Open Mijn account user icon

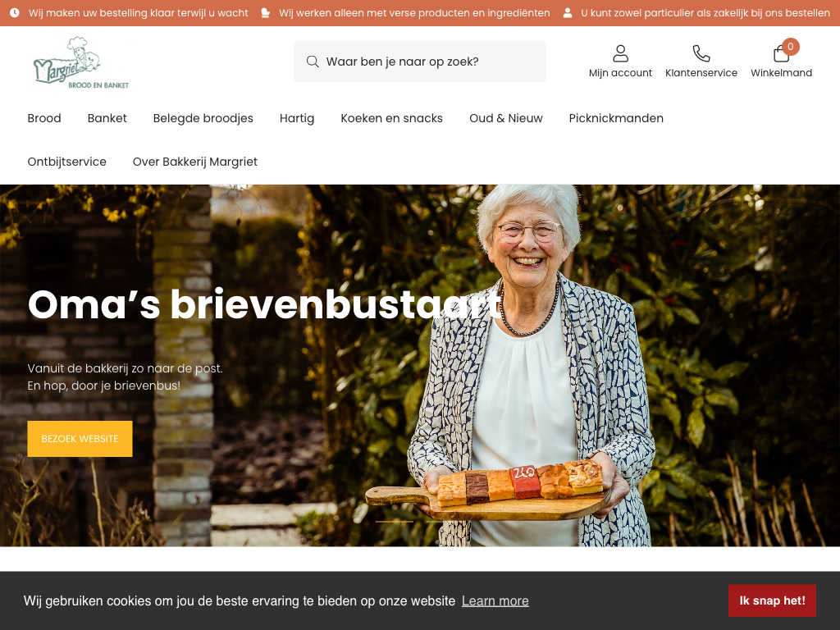pos(620,53)
